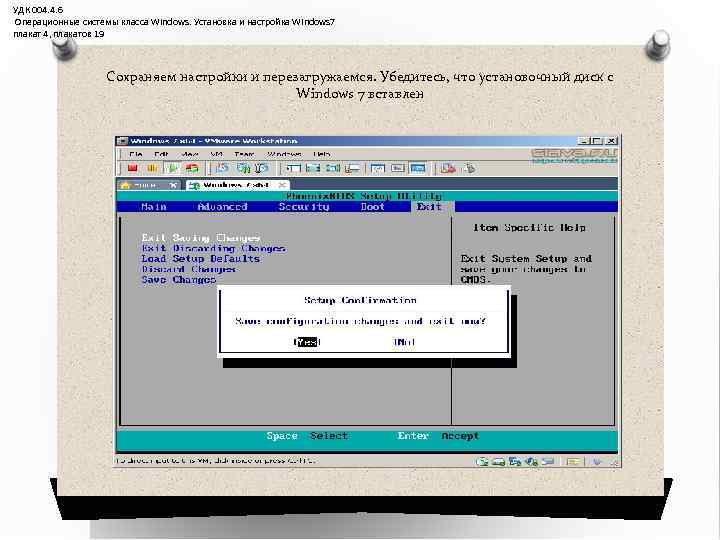
Task: Open the Snapshot Manager toolbar icon
Action: coord(262,168)
